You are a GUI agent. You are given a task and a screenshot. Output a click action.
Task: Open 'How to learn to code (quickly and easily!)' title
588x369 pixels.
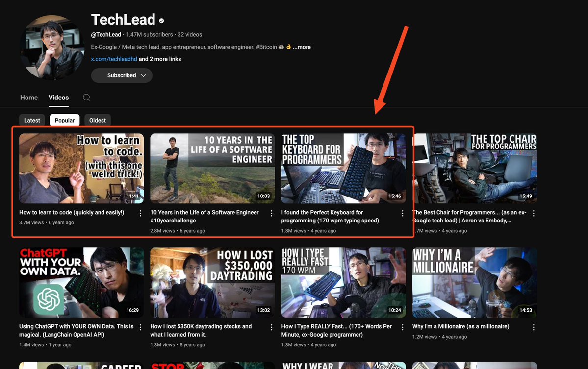tap(72, 212)
